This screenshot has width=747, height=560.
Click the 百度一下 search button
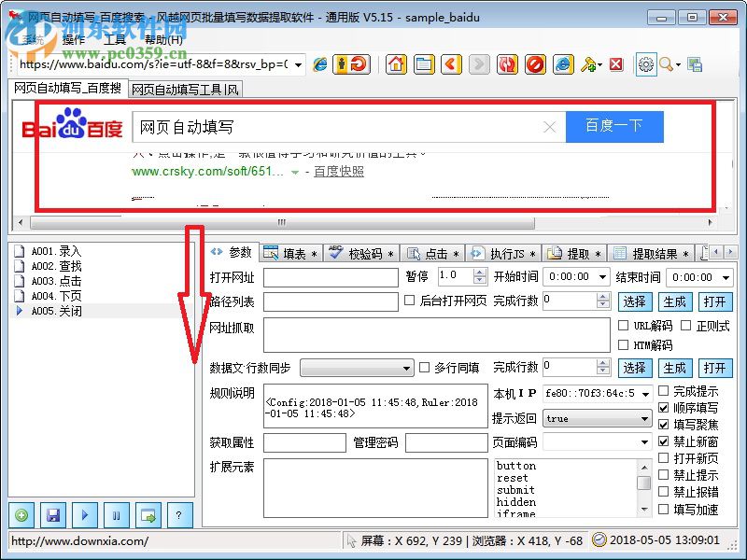[x=614, y=126]
